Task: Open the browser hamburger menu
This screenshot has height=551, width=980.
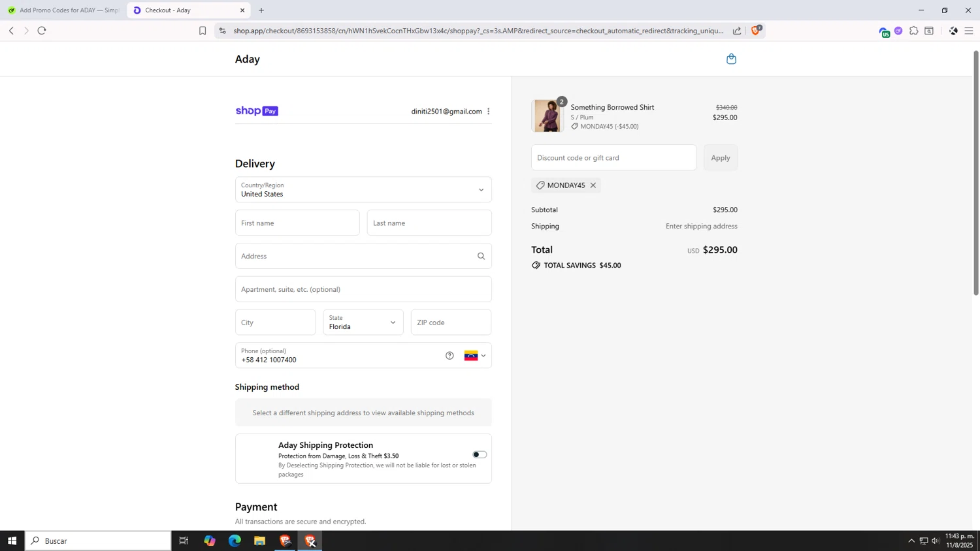Action: 968,31
